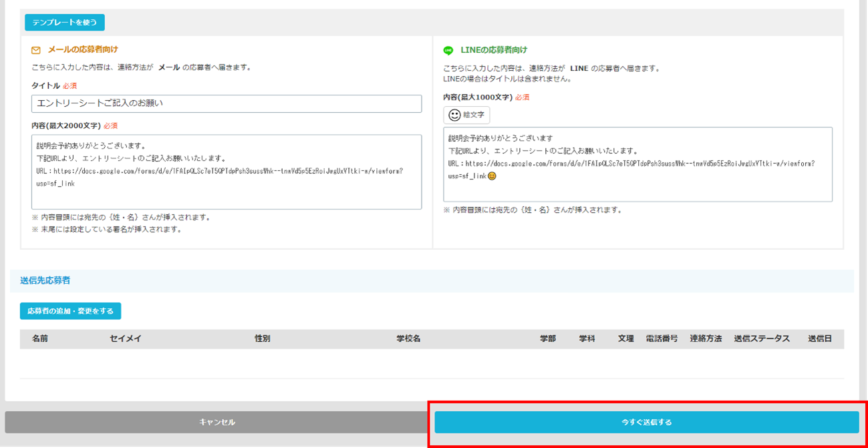
Task: Select the 性別 column header
Action: click(262, 339)
